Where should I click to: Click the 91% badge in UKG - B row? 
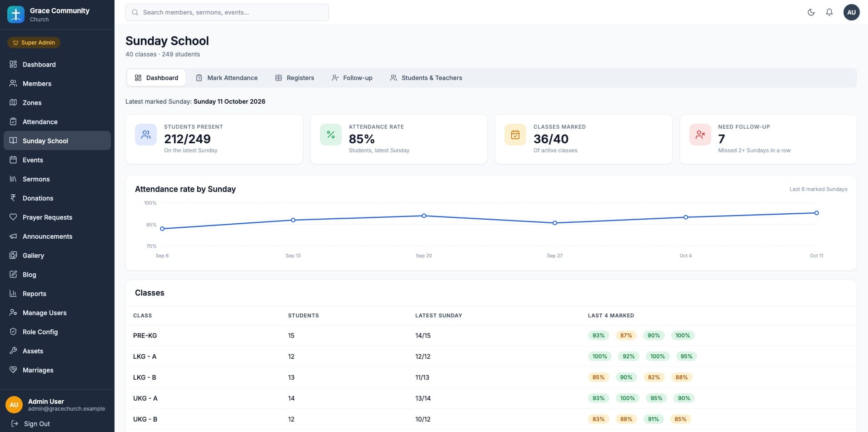(x=653, y=419)
